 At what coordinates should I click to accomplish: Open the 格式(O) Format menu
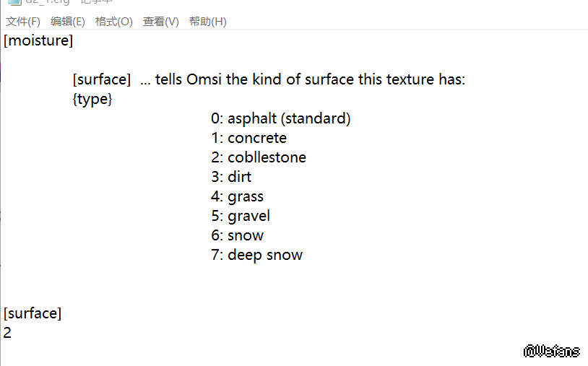114,22
